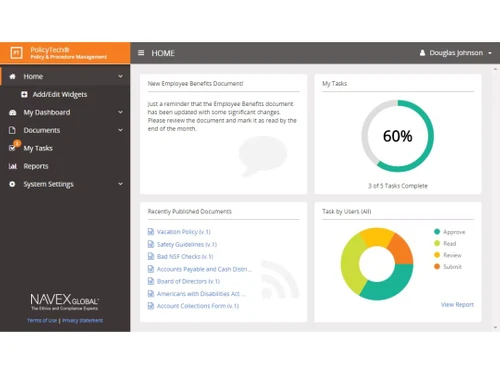Click the user profile icon beside Douglas Johnson
The width and height of the screenshot is (500, 375).
[x=422, y=53]
